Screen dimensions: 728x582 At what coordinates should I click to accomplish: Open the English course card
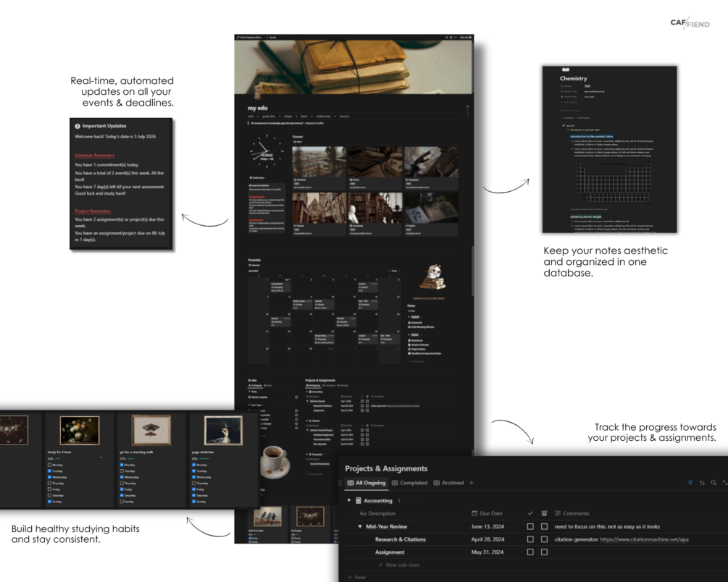[x=431, y=214]
